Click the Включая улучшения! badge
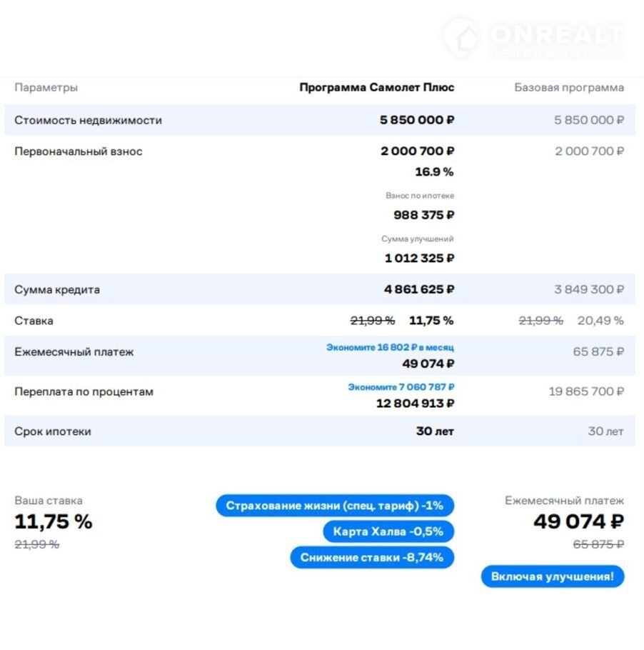 point(552,576)
